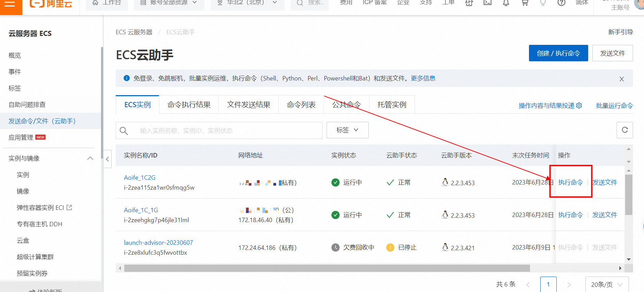Open 自助问题排查 in sidebar
The image size is (644, 292).
click(27, 105)
